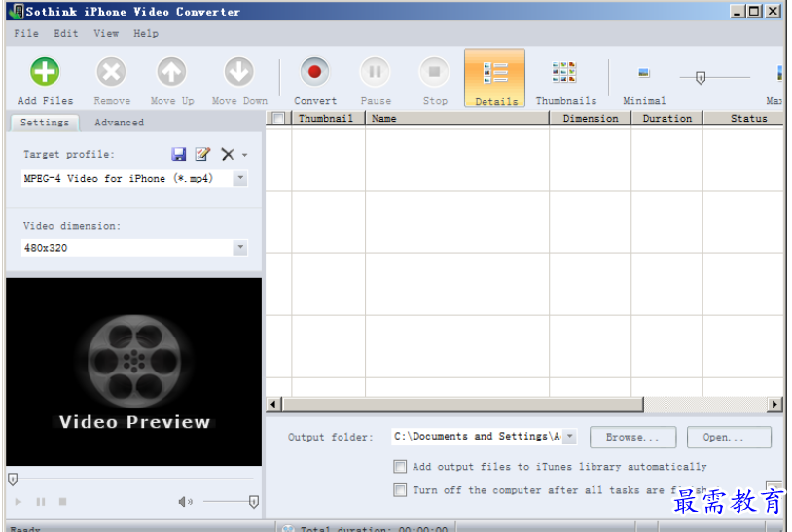The width and height of the screenshot is (792, 532).
Task: Click the video preview seek slider handle
Action: click(13, 479)
